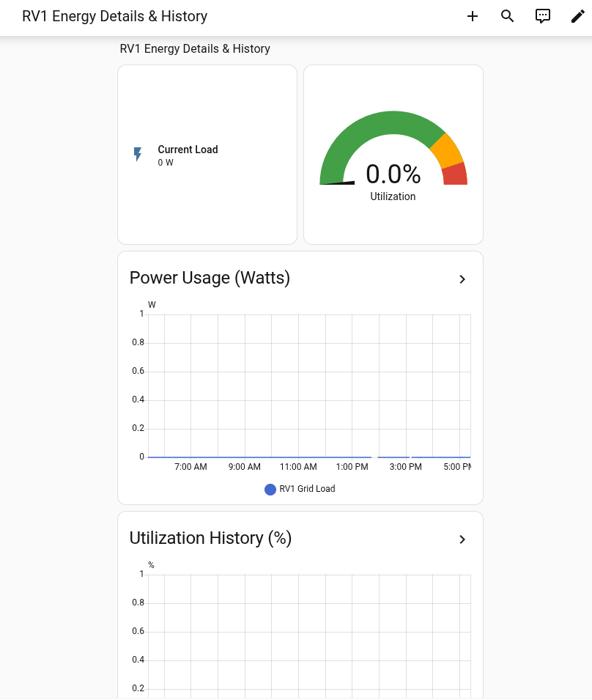The height and width of the screenshot is (700, 592).
Task: Click the pencil edit dashboard icon
Action: 578,16
